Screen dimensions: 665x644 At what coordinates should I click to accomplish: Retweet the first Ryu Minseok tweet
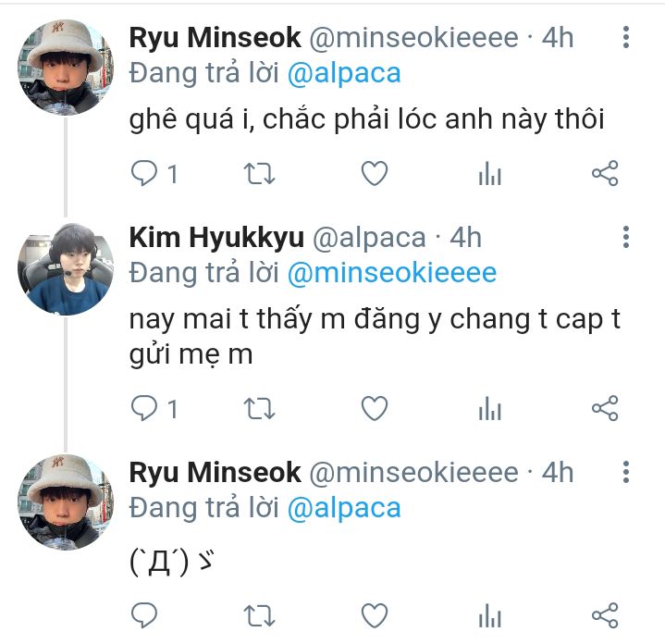click(259, 173)
